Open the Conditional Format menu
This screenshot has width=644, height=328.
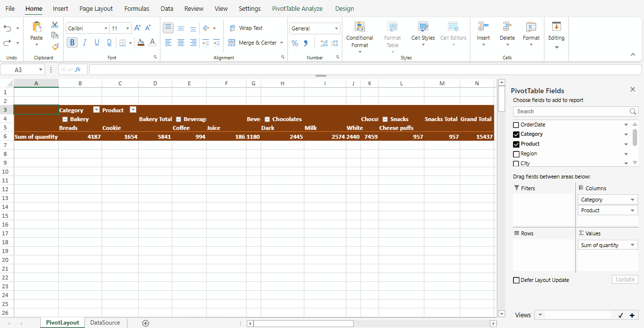point(360,37)
